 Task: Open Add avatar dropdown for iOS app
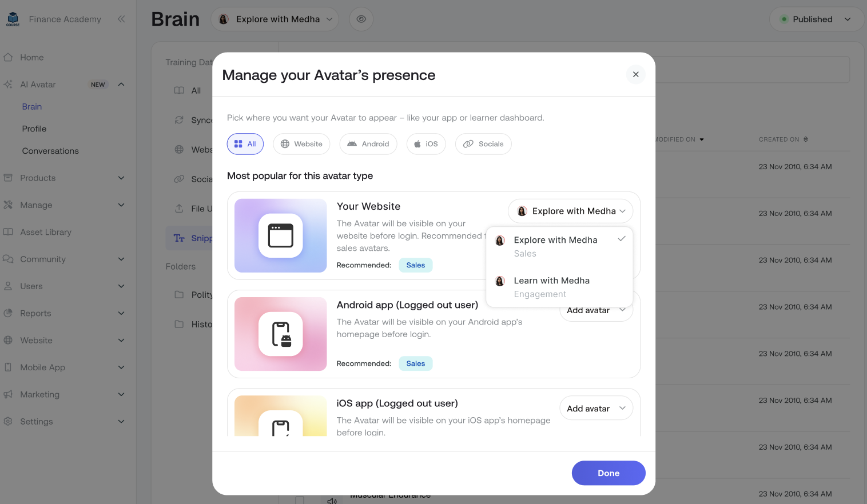pyautogui.click(x=596, y=409)
